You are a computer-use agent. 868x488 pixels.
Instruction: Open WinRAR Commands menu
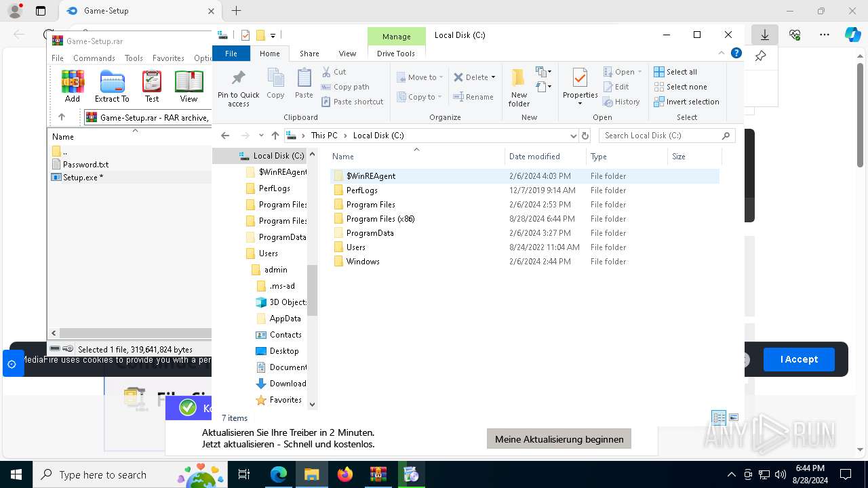pyautogui.click(x=94, y=58)
